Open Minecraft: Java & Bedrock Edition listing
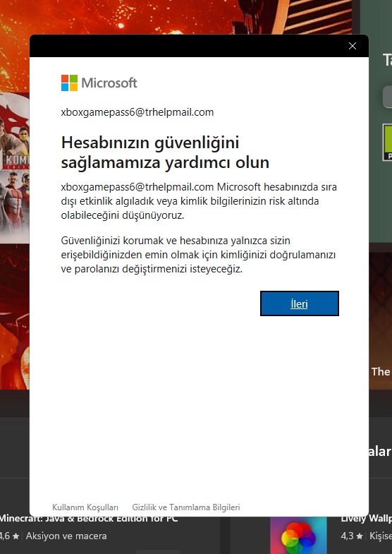392x554 pixels. [x=89, y=519]
